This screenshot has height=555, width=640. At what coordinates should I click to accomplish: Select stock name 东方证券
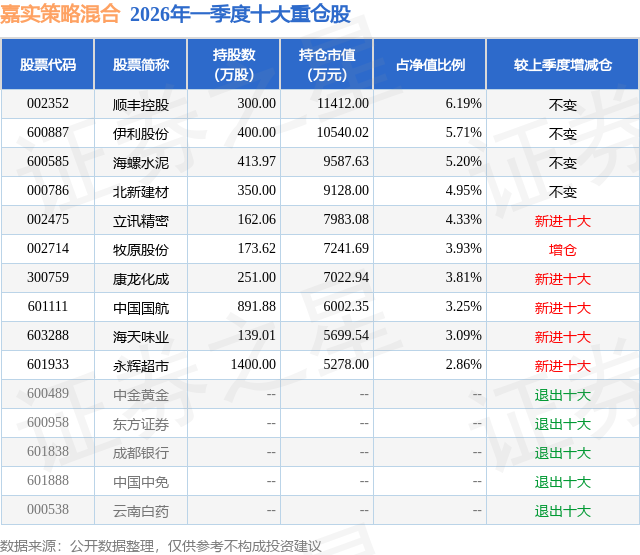pyautogui.click(x=141, y=424)
